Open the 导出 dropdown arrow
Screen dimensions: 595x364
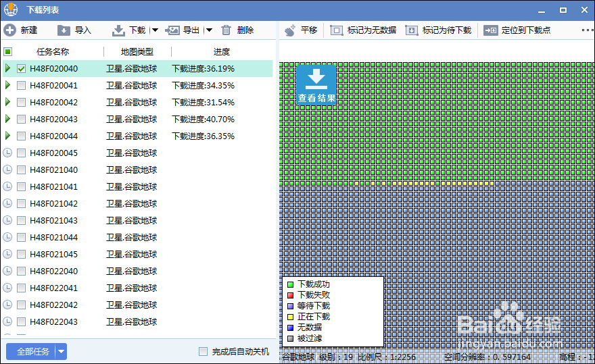(x=209, y=30)
